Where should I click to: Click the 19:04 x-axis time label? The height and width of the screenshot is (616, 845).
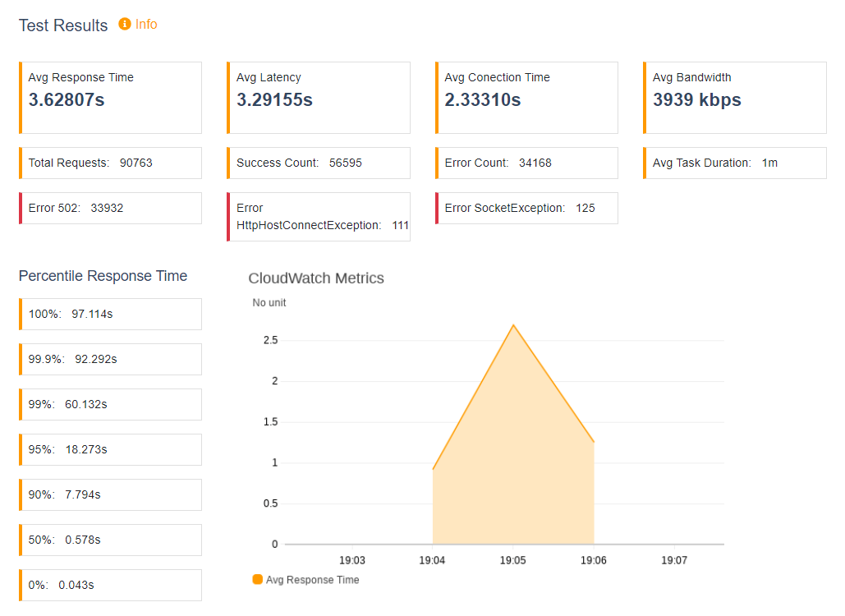[432, 560]
